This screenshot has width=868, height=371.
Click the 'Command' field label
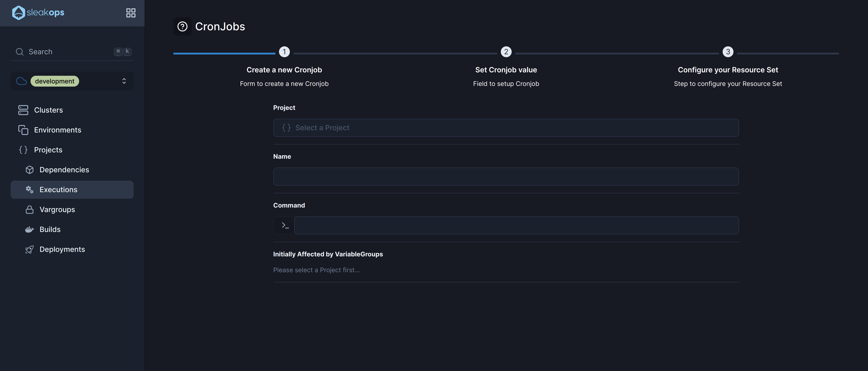point(289,205)
